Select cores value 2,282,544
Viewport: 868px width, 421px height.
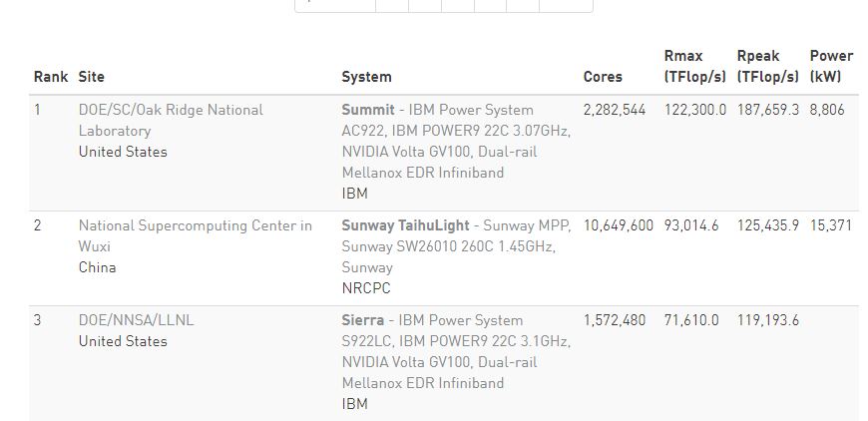(615, 110)
